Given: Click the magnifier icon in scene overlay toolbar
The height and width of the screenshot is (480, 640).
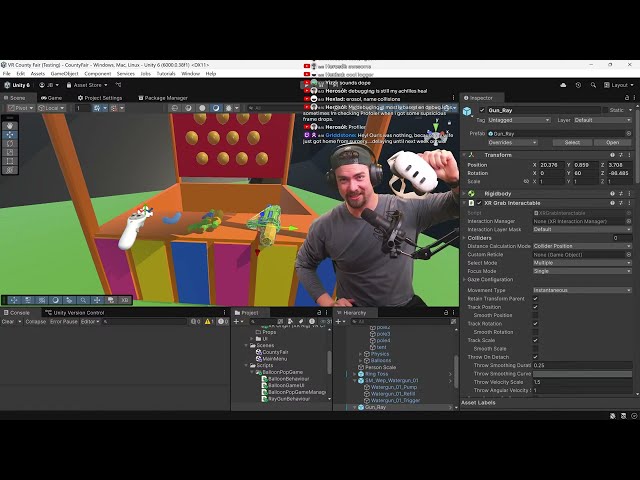Looking at the screenshot, I should tap(83, 300).
